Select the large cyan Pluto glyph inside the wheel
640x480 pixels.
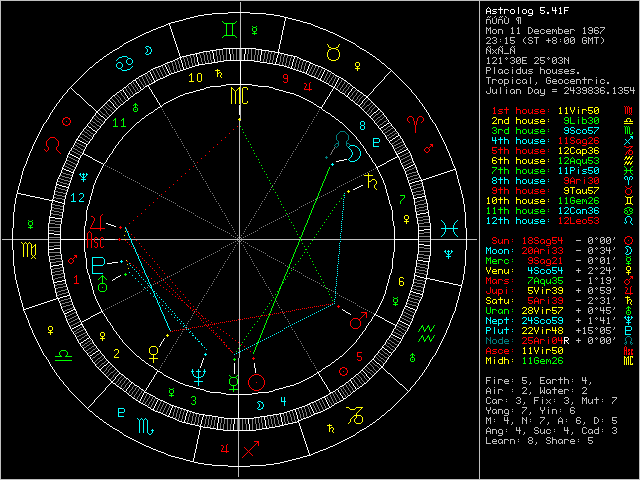(x=98, y=265)
